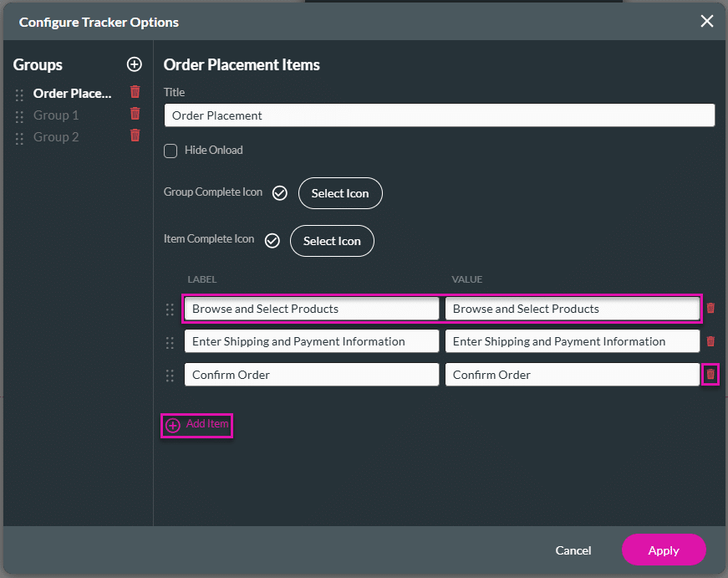Click the Confirm Order value field
The width and height of the screenshot is (728, 578).
(573, 375)
